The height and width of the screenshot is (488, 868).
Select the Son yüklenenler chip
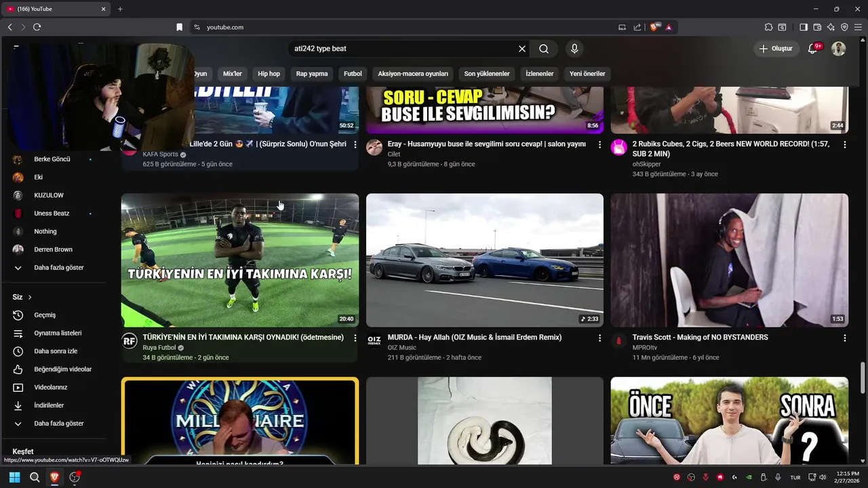coord(487,74)
